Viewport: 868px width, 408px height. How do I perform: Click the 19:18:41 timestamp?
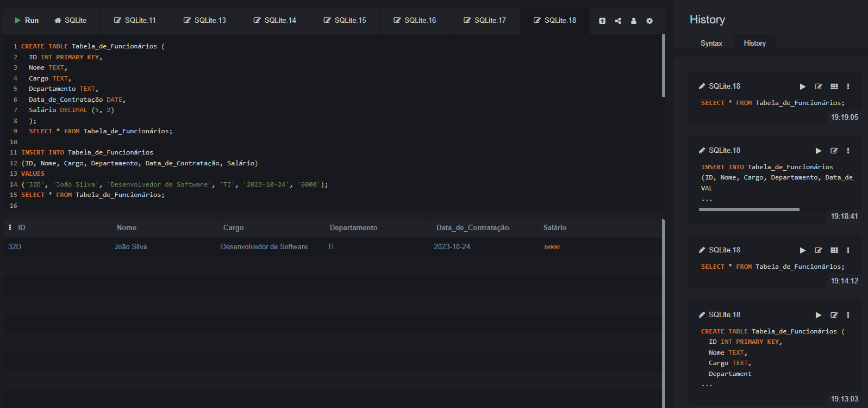point(844,216)
